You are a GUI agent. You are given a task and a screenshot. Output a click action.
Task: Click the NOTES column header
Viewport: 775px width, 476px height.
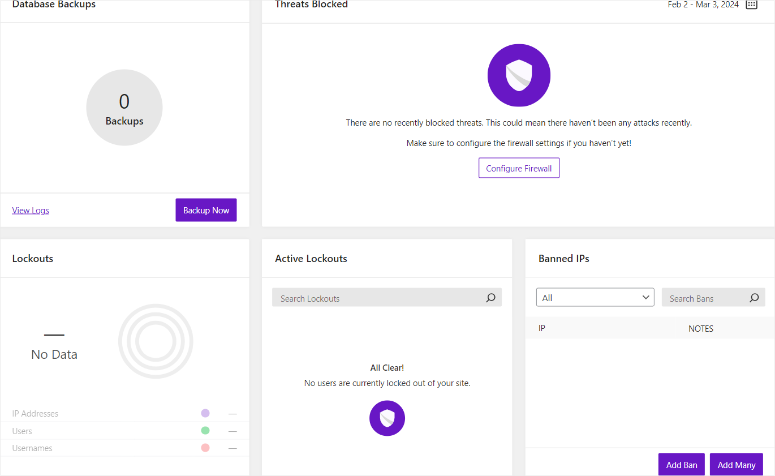click(701, 328)
